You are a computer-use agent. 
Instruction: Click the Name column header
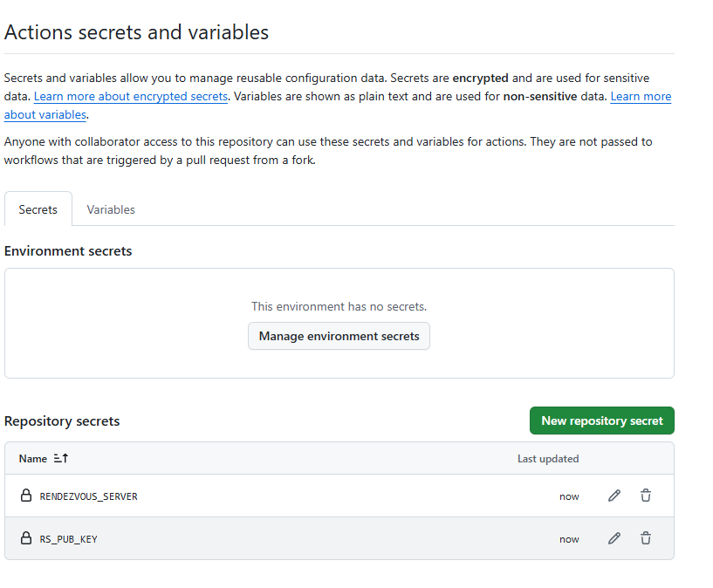pyautogui.click(x=33, y=458)
